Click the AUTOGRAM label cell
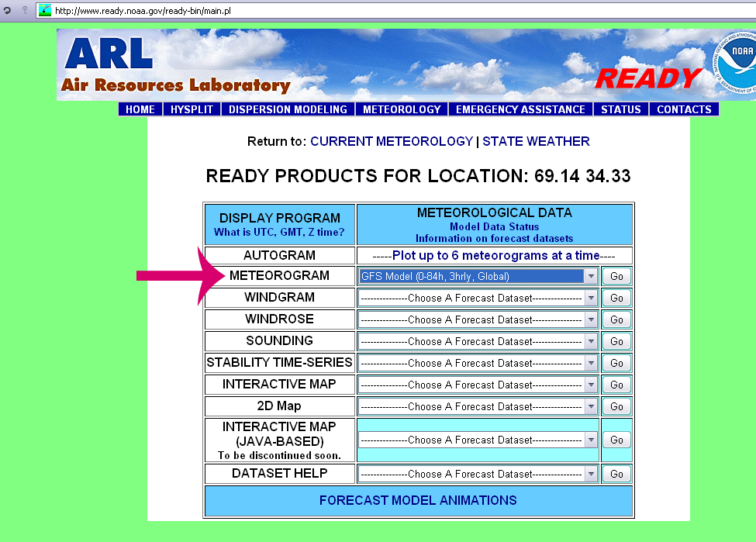Viewport: 756px width, 542px height. (x=280, y=255)
